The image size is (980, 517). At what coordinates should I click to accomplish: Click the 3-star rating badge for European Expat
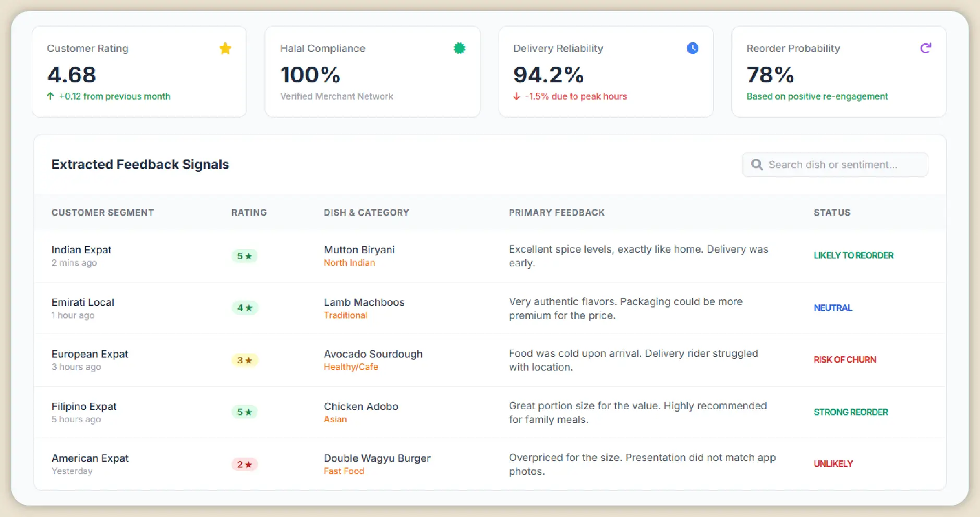[244, 360]
